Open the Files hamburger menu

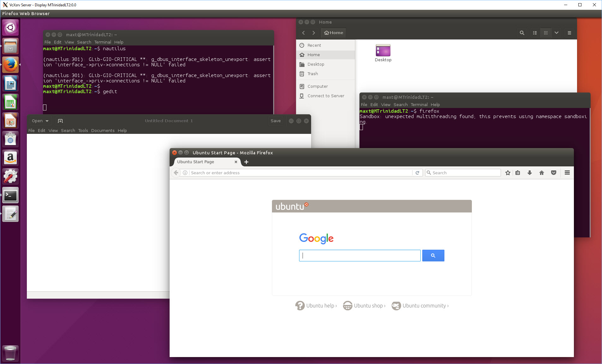click(x=569, y=33)
